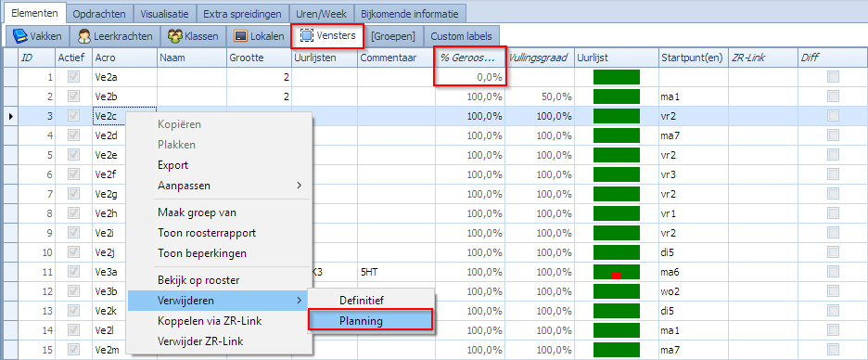The image size is (868, 360).
Task: Select the Klassen group icon
Action: pyautogui.click(x=175, y=36)
